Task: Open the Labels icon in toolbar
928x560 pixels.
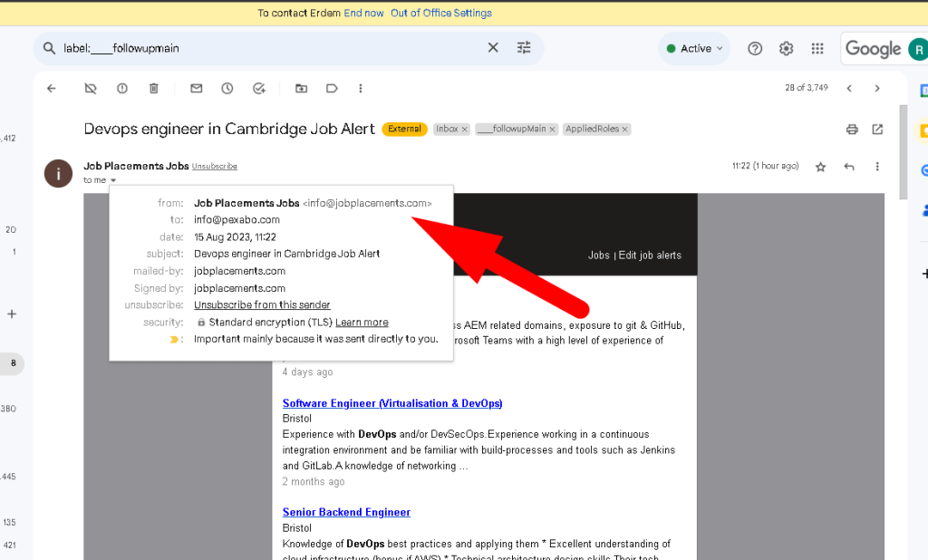Action: [332, 88]
